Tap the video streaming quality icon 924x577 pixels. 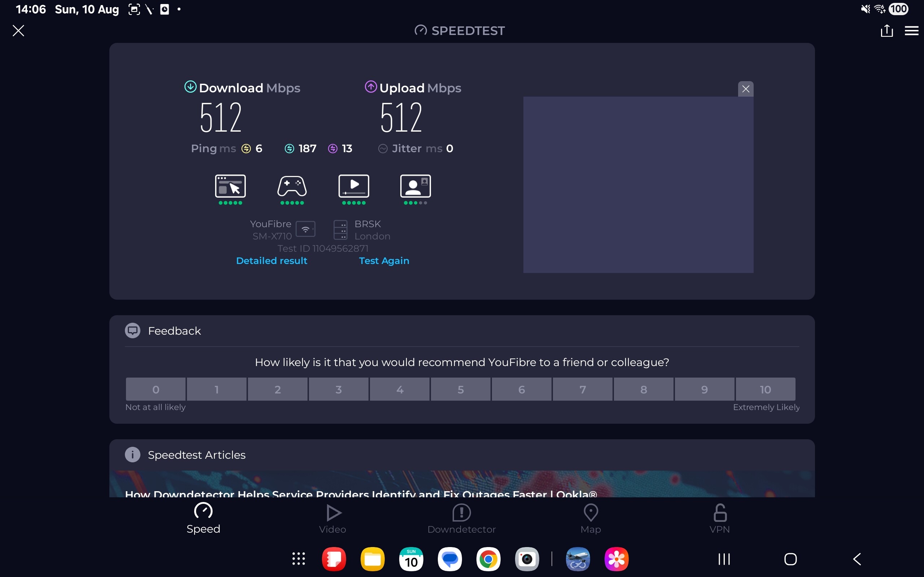pyautogui.click(x=354, y=186)
